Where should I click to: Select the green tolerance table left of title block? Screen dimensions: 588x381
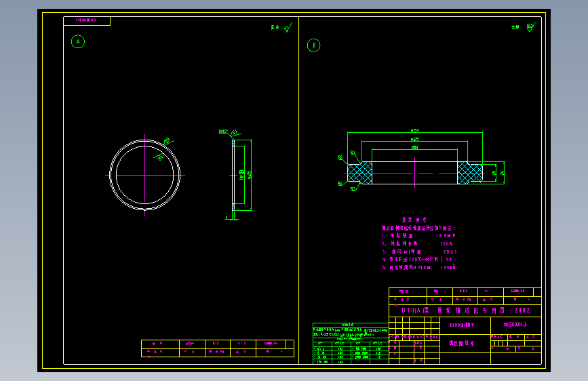click(351, 343)
